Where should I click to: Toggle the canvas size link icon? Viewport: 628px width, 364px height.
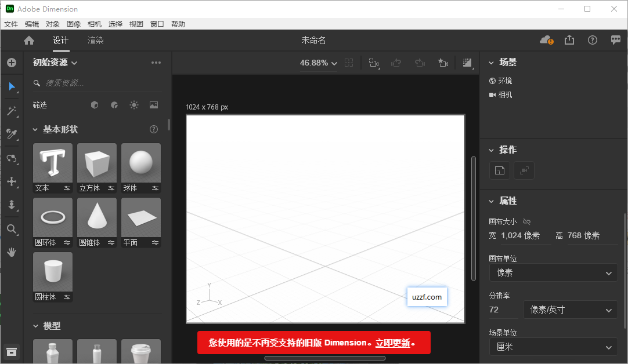tap(526, 221)
